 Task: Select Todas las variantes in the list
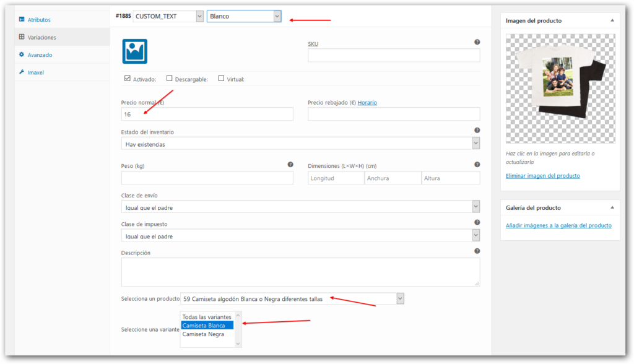click(x=207, y=317)
